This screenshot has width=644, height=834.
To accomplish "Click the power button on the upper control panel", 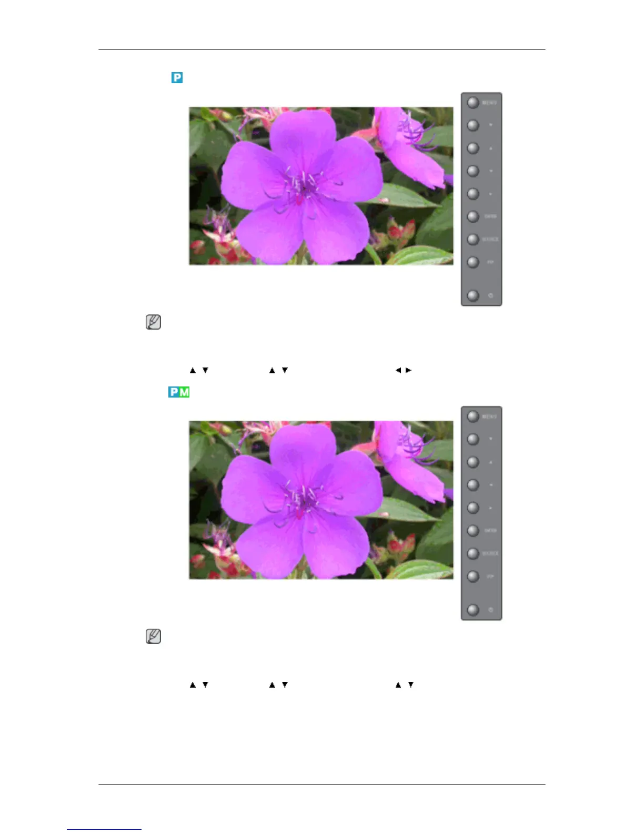I will pyautogui.click(x=473, y=295).
